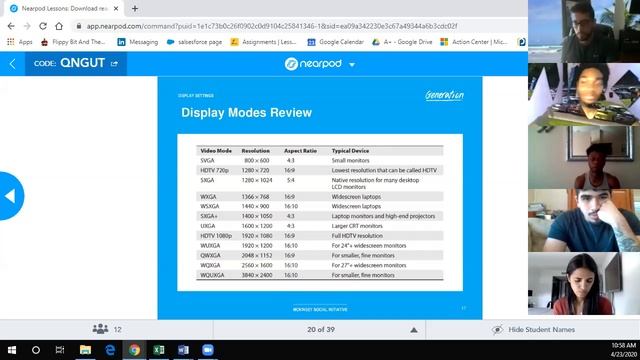
Task: Open the A+ - Google Drive bookmark
Action: pyautogui.click(x=402, y=42)
